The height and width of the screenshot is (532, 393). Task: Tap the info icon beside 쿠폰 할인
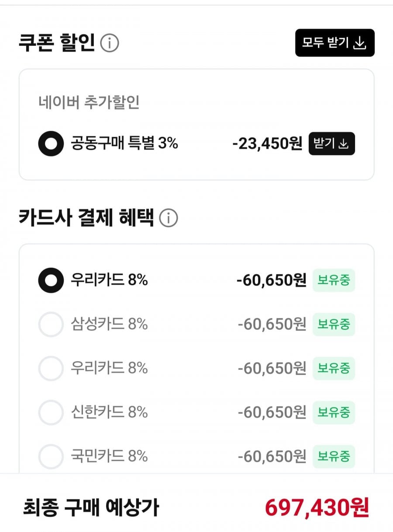[x=110, y=43]
